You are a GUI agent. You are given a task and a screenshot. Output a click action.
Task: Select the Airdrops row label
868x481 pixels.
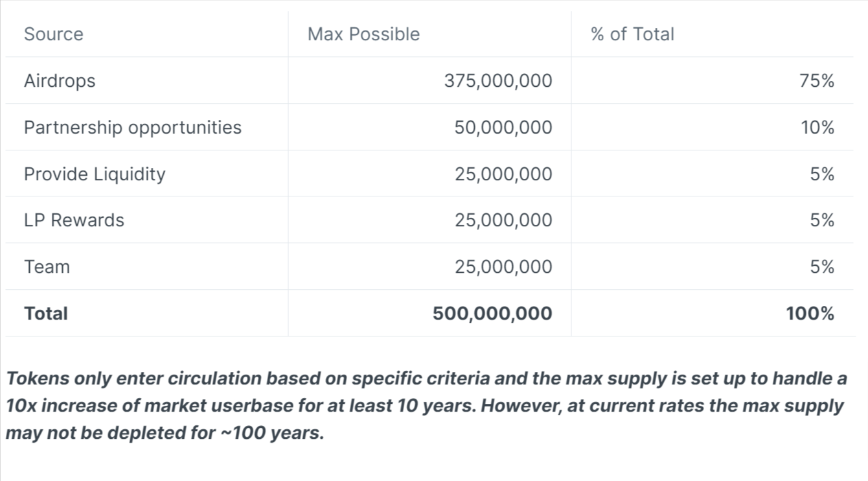click(x=60, y=80)
